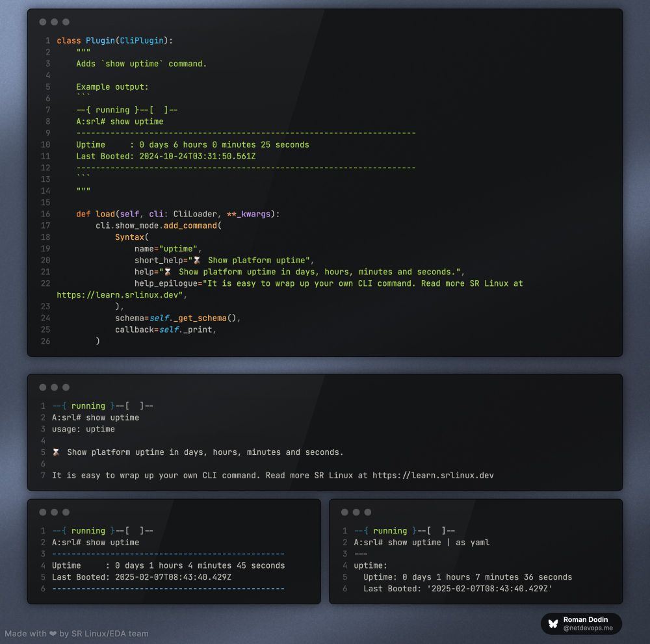Click the "Adds `show uptime` command." docstring line

141,64
